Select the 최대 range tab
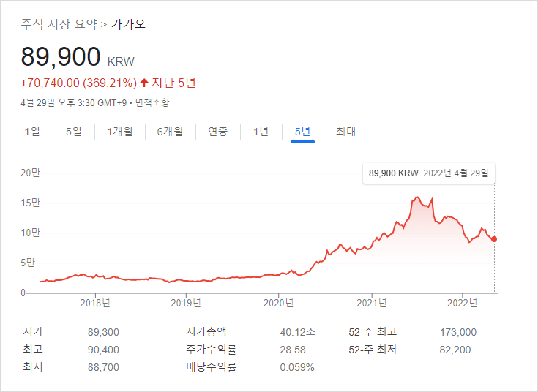The height and width of the screenshot is (392, 538). pos(345,132)
